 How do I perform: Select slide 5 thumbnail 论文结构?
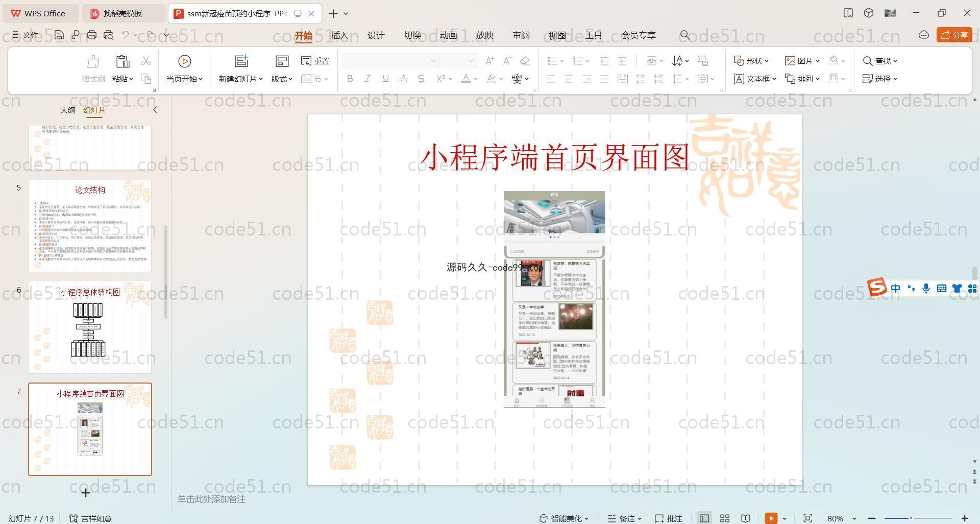[x=90, y=225]
